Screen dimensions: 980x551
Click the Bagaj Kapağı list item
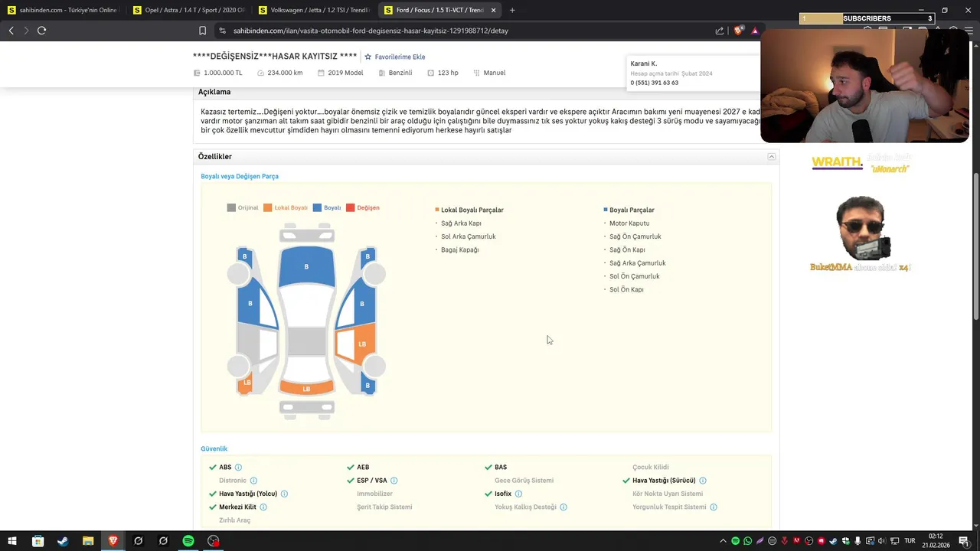[x=459, y=250]
